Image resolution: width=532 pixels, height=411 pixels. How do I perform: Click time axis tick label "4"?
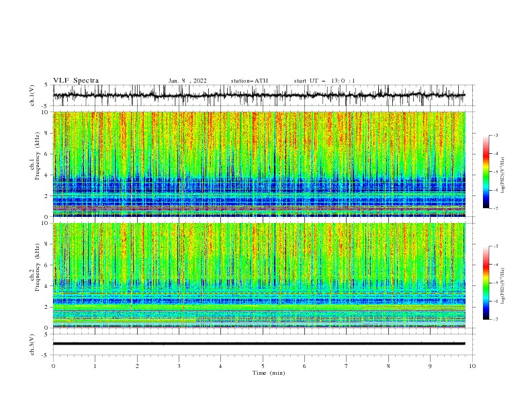pos(221,366)
